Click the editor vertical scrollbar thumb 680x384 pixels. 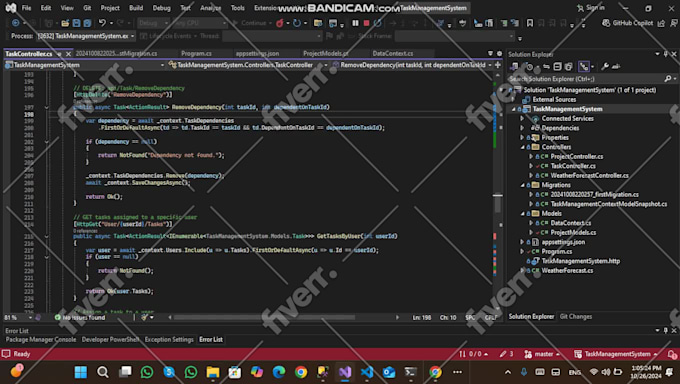pos(498,203)
